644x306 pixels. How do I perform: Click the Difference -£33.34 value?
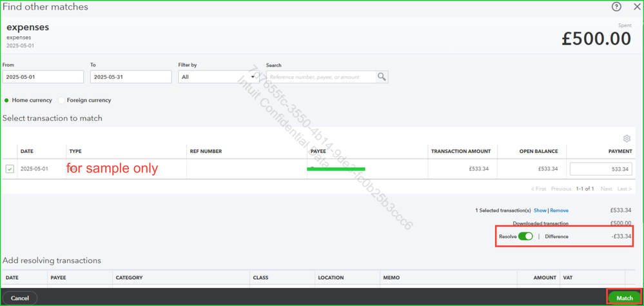point(621,236)
